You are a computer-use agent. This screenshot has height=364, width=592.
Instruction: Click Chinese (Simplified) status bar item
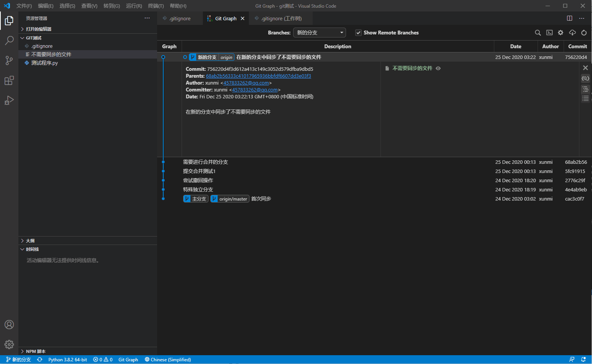coord(167,359)
